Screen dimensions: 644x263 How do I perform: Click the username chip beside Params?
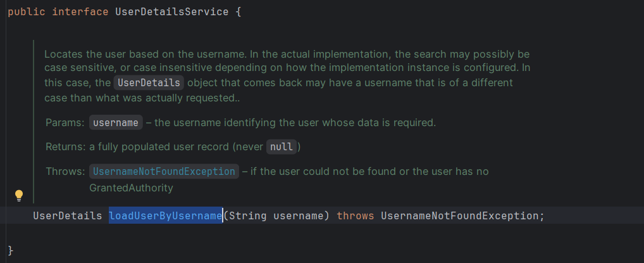116,122
